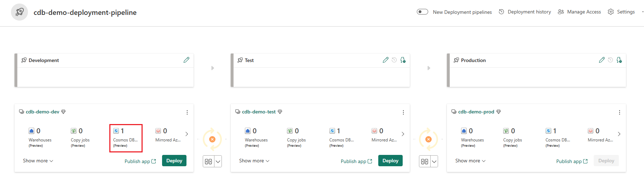Open the cdb-demo-test workspace link

[x=259, y=112]
